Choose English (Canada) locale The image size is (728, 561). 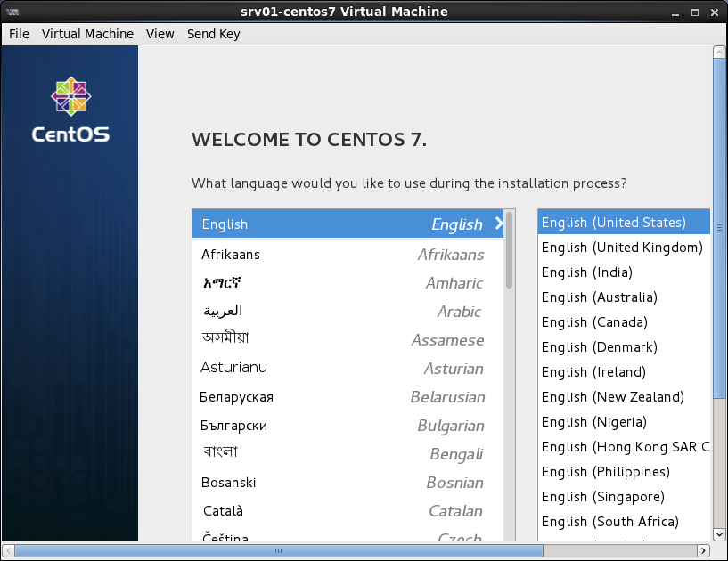pyautogui.click(x=594, y=322)
